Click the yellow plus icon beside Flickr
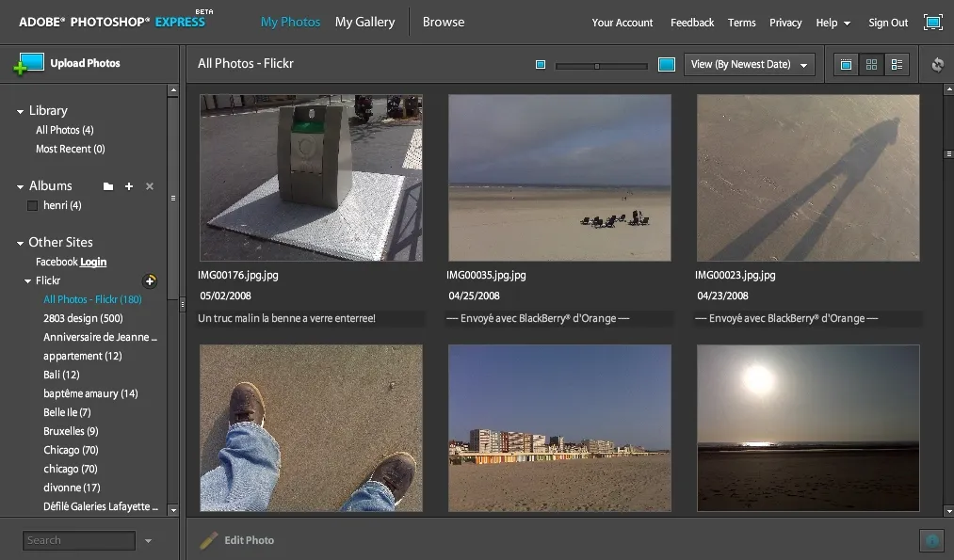The height and width of the screenshot is (560, 954). click(150, 280)
